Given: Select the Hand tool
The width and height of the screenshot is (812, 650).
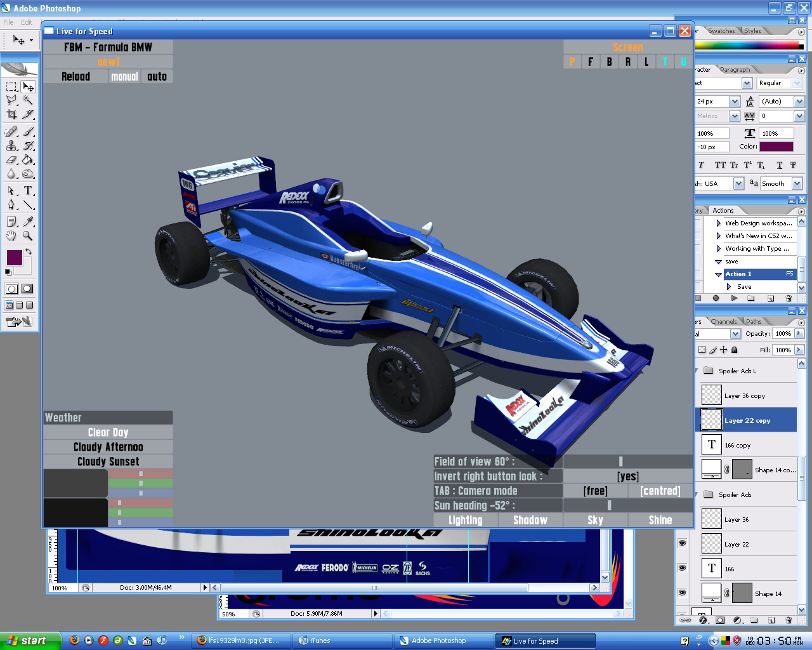Looking at the screenshot, I should pyautogui.click(x=11, y=235).
